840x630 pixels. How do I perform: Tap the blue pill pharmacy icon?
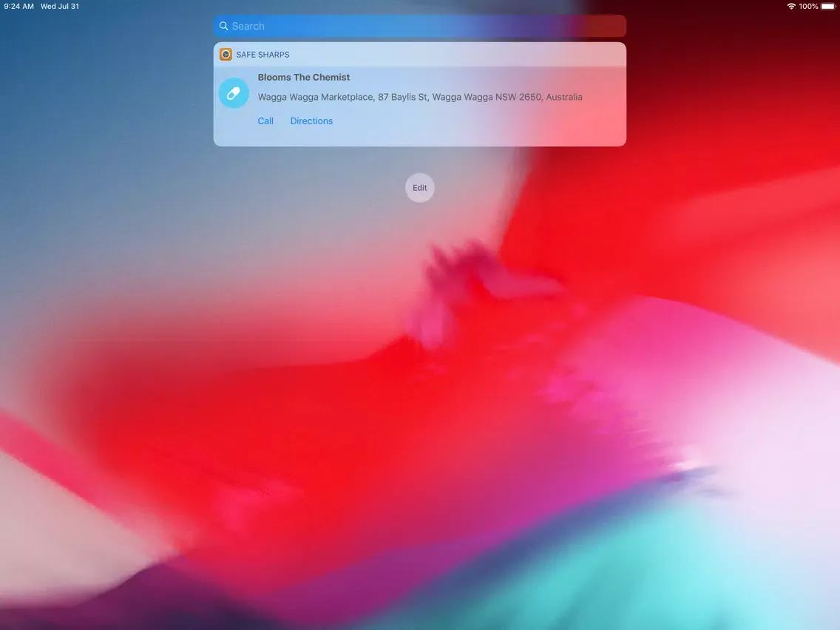pyautogui.click(x=234, y=93)
